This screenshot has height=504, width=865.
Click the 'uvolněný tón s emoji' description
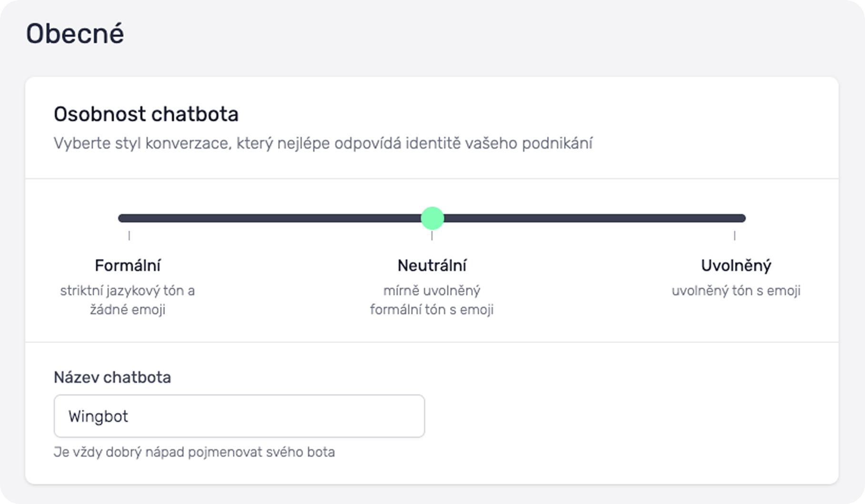[736, 291]
